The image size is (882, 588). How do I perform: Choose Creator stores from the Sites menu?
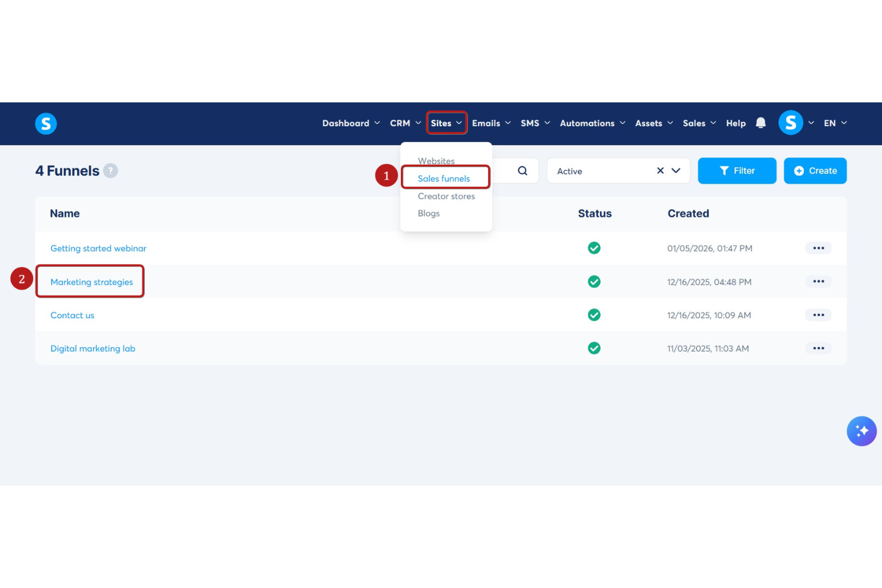click(x=446, y=196)
